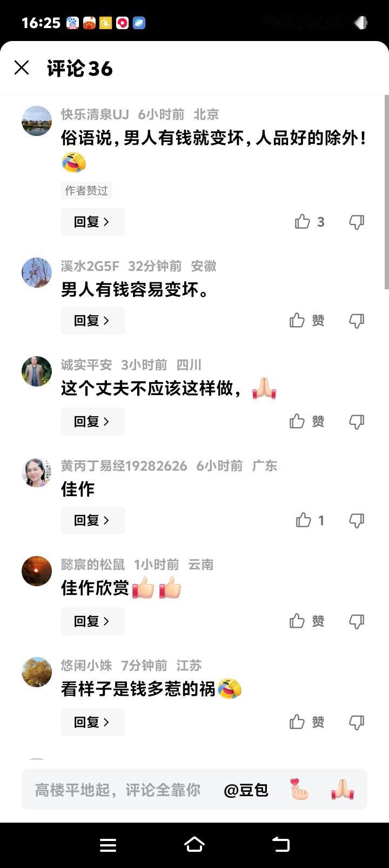This screenshot has height=868, width=389.
Task: Thumbs up 溪水2G5F's comment
Action: (x=307, y=321)
